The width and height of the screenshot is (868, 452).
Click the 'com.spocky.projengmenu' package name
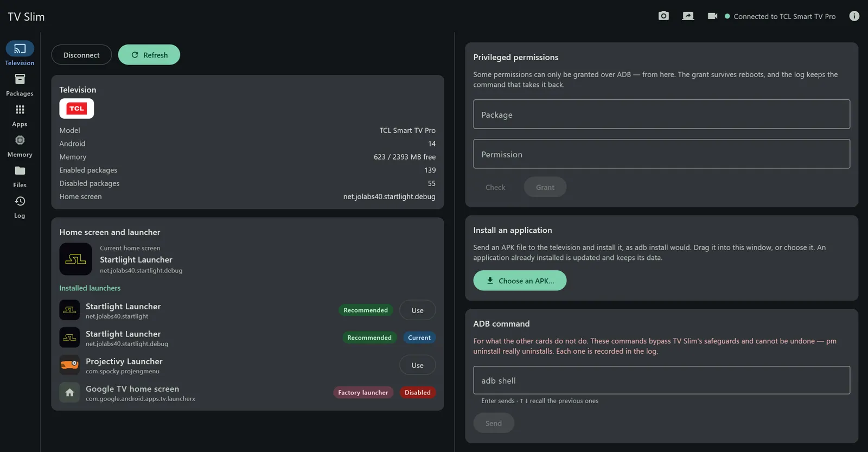coord(123,371)
